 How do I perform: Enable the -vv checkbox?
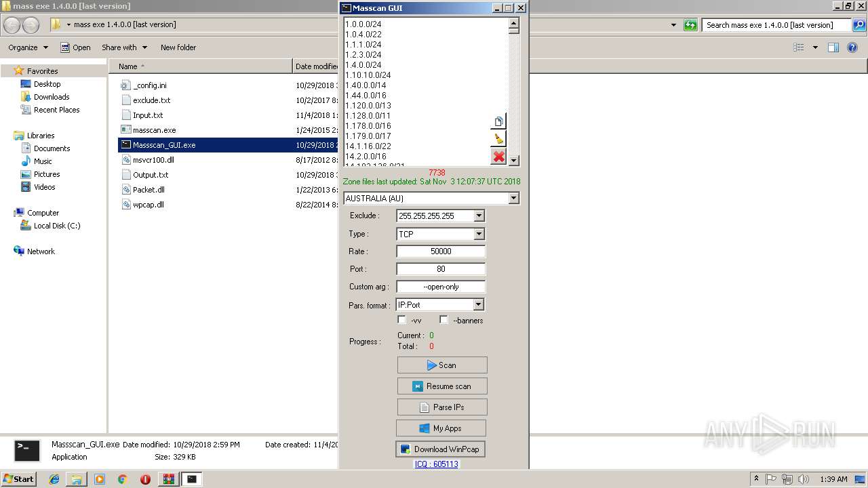click(402, 320)
